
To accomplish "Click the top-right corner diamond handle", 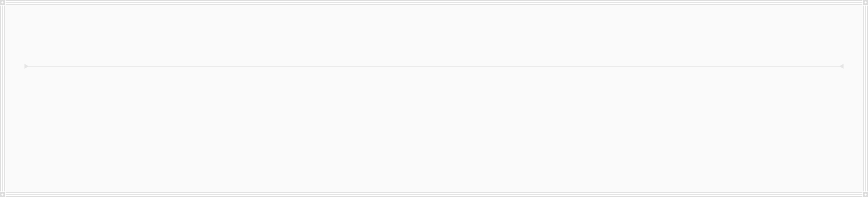I will 865,3.
